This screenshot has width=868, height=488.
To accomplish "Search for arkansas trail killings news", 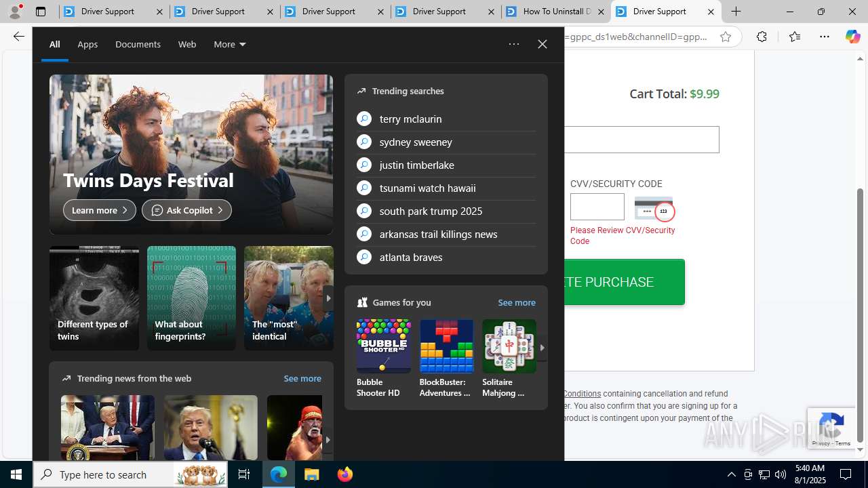I will [x=446, y=234].
